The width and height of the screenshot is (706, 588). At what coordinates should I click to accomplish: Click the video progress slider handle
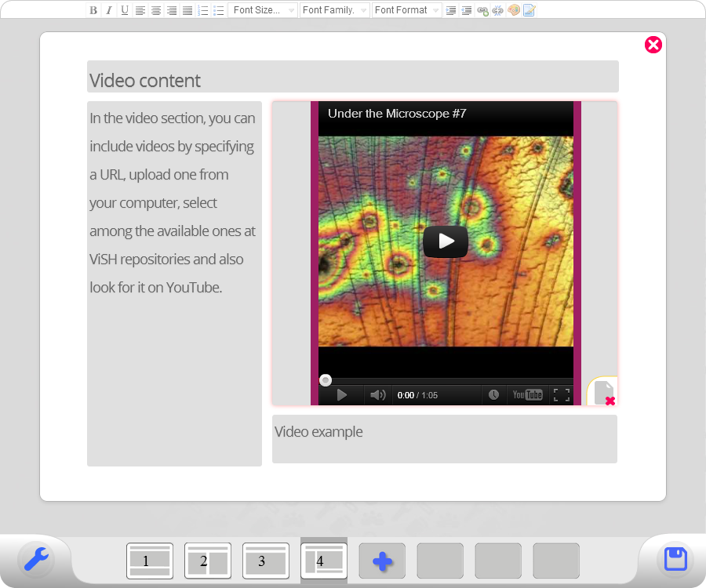[326, 380]
